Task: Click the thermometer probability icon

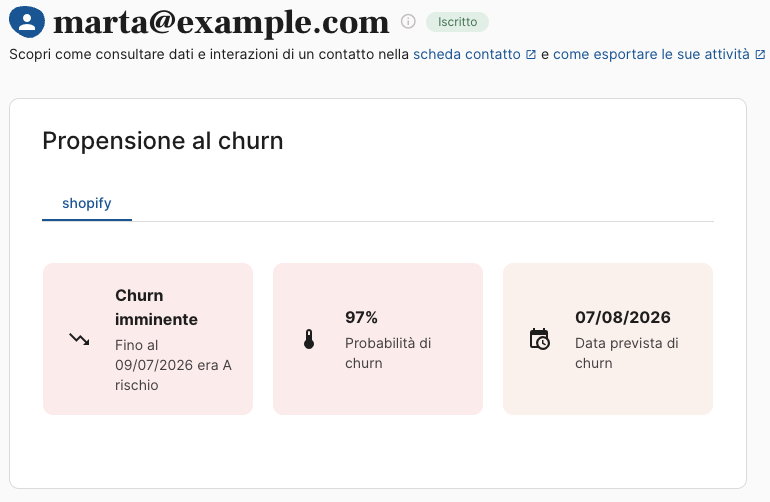Action: pos(309,339)
